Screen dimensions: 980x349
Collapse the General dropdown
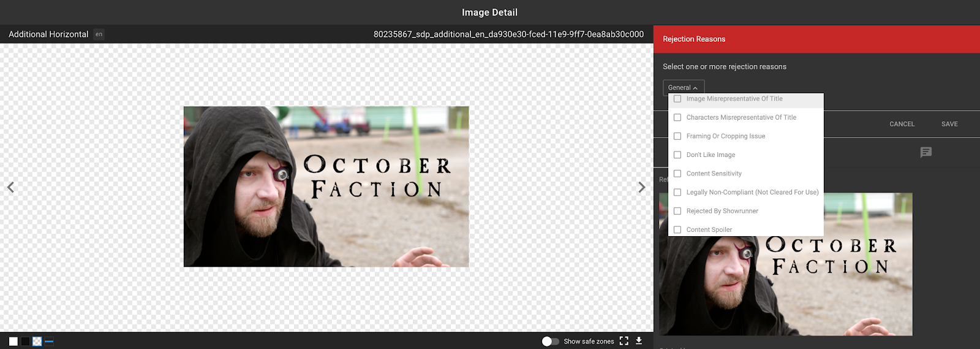click(x=684, y=88)
